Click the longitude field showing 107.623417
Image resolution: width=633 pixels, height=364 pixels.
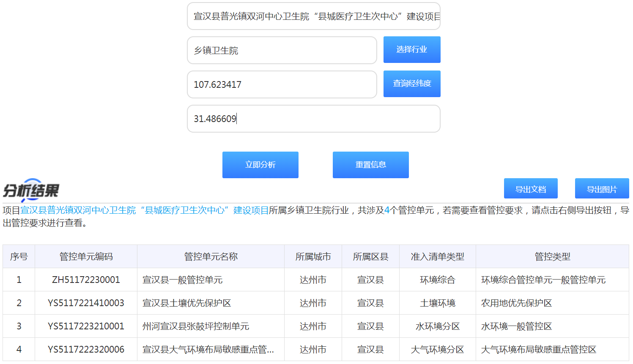(282, 84)
